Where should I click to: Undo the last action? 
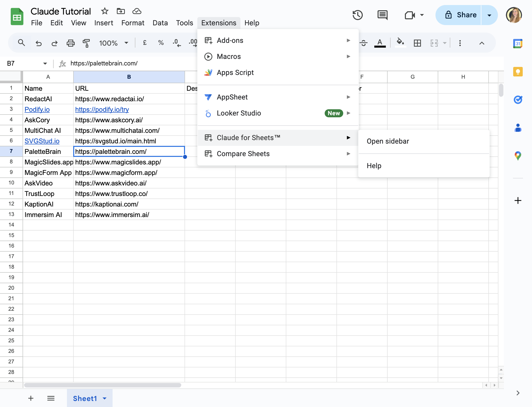pos(39,43)
